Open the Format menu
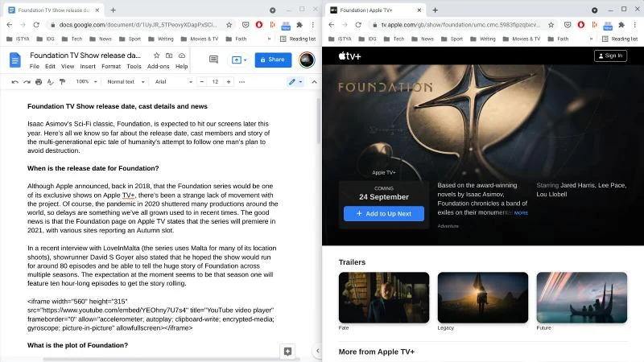644x362 pixels. (111, 66)
